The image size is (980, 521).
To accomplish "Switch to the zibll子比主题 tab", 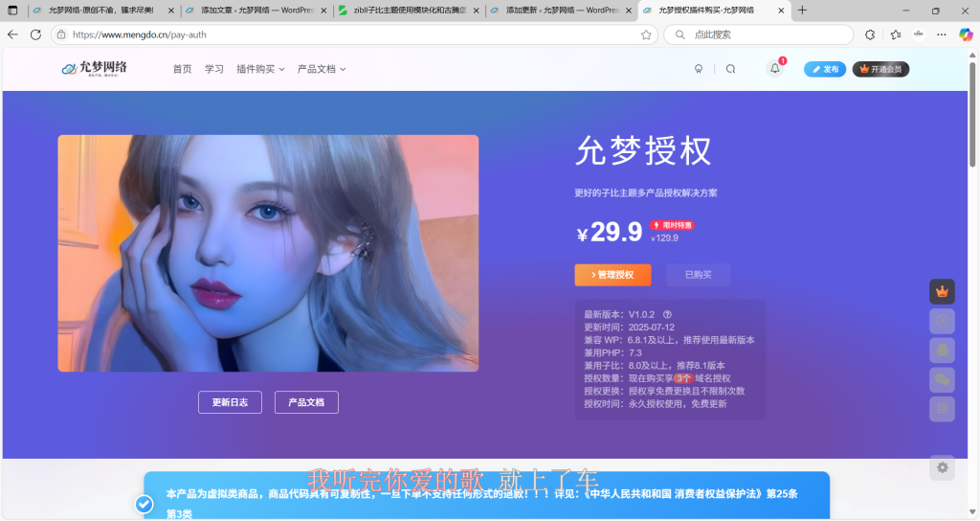I will pyautogui.click(x=408, y=10).
